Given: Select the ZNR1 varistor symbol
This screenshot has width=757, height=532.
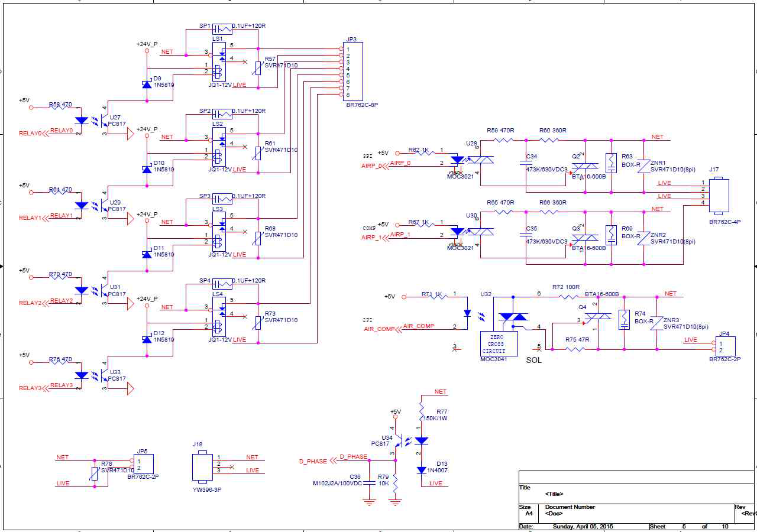Looking at the screenshot, I should pyautogui.click(x=643, y=166).
